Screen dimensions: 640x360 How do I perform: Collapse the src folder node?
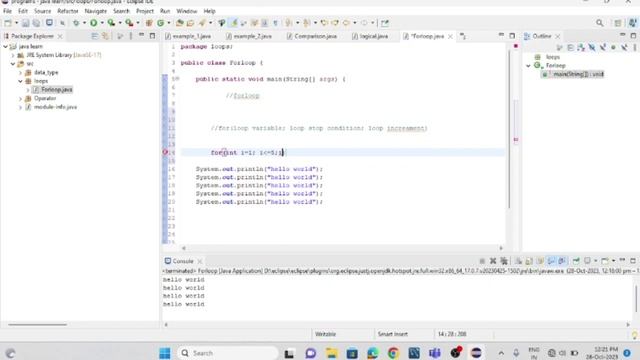click(13, 64)
